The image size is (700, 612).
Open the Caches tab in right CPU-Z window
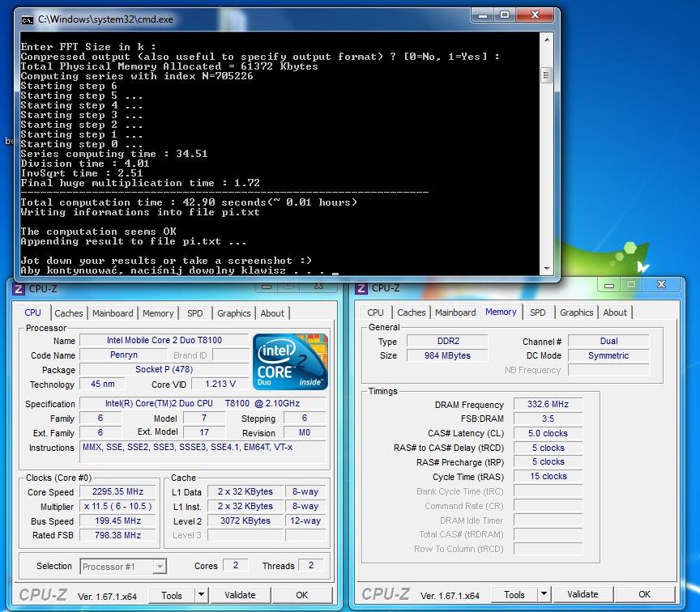[x=412, y=312]
